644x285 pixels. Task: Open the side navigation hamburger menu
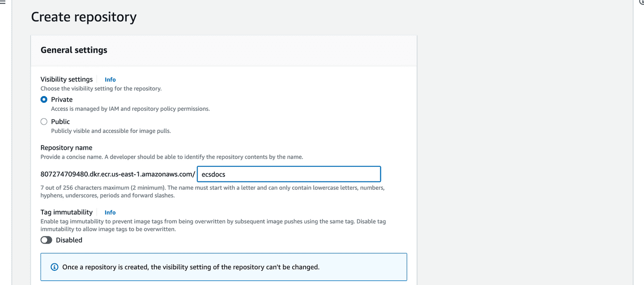[2, 2]
